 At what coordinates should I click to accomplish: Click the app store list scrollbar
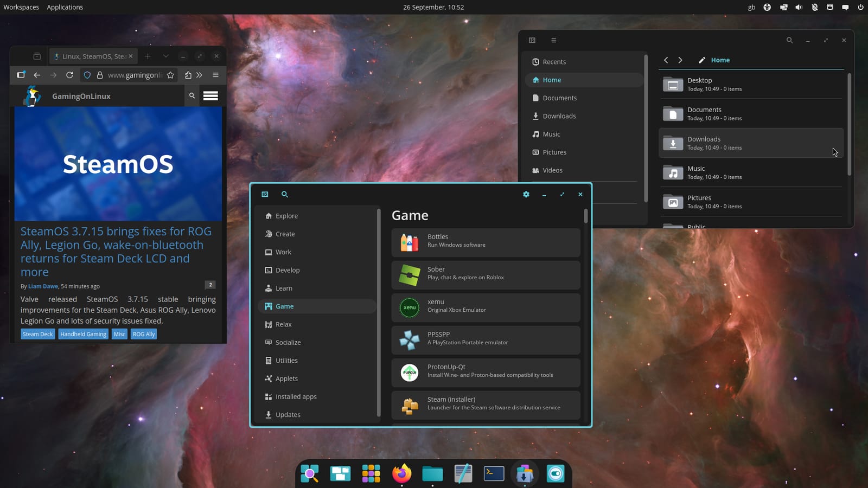coord(586,216)
